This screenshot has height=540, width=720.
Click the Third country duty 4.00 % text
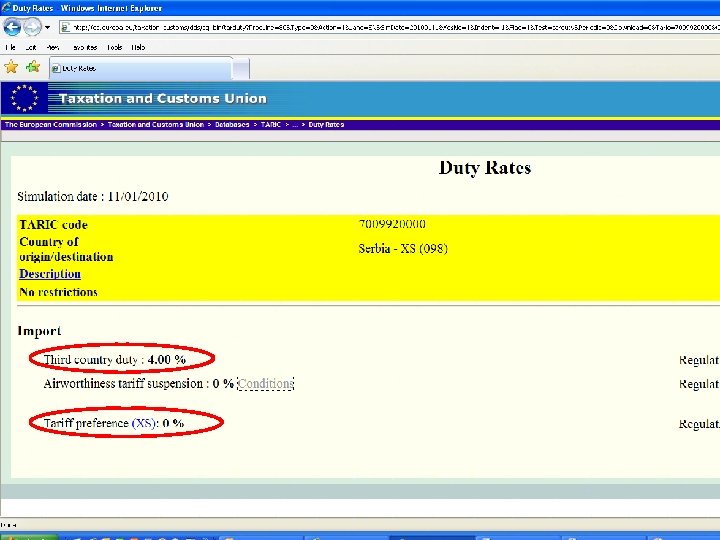tap(115, 360)
